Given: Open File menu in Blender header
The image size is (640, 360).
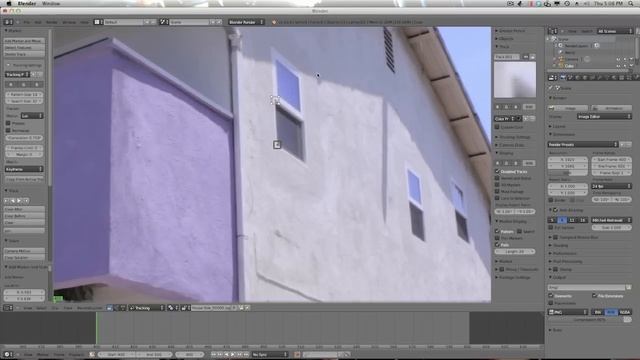Looking at the screenshot, I should click(27, 22).
